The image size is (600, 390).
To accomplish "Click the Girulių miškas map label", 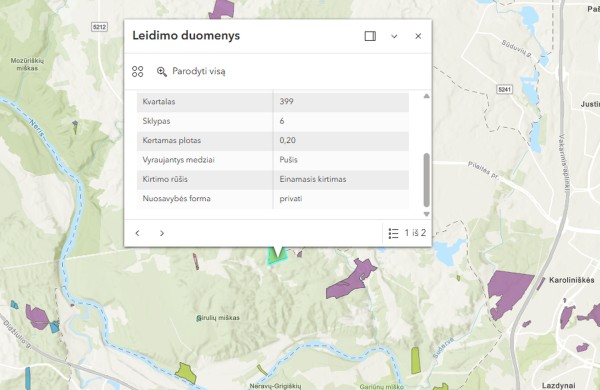I will tap(218, 318).
